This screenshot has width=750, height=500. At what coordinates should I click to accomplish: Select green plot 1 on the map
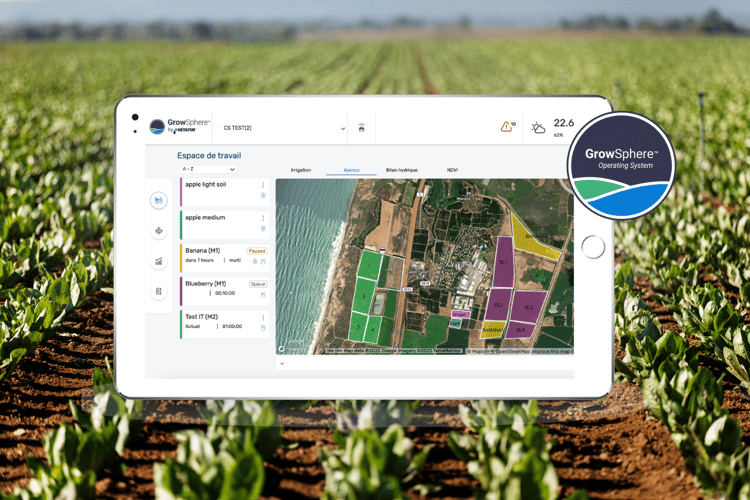pyautogui.click(x=370, y=265)
